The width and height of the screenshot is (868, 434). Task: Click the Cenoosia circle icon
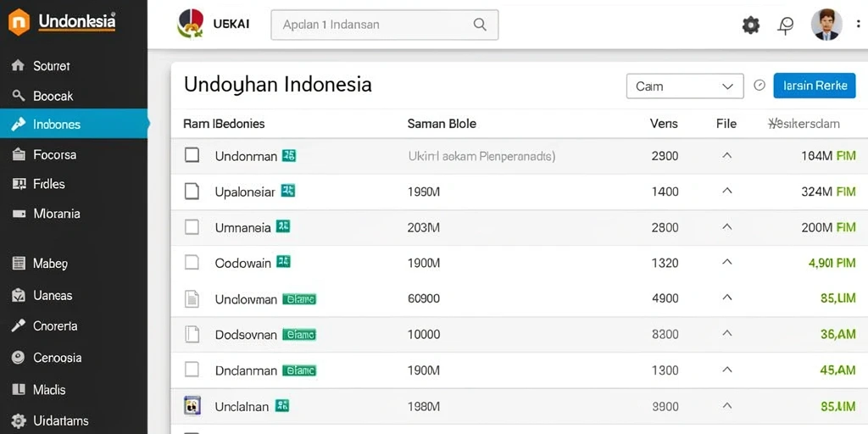click(19, 358)
